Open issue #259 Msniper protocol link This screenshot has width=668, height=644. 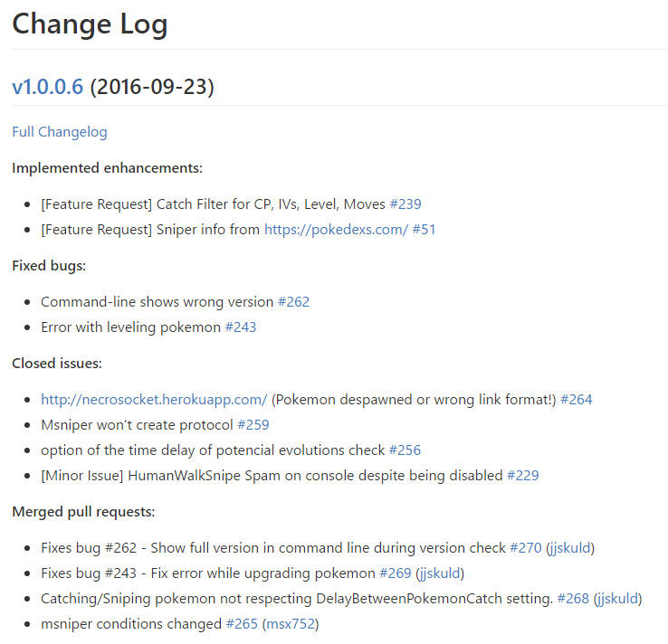tap(253, 425)
